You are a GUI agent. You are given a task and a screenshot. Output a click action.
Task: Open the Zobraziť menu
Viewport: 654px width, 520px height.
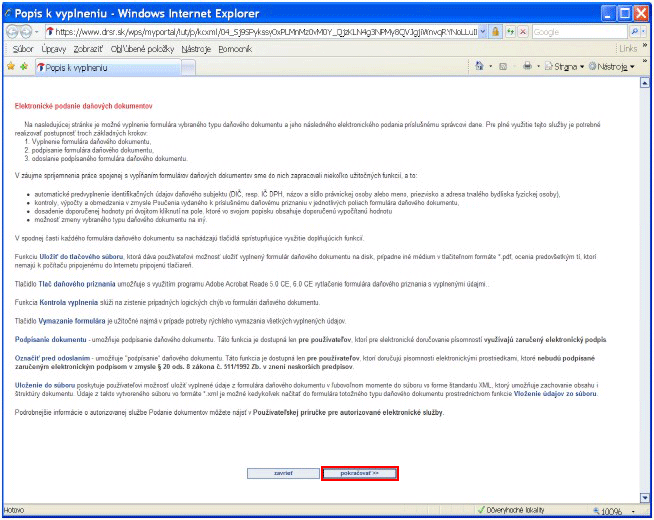[88, 49]
